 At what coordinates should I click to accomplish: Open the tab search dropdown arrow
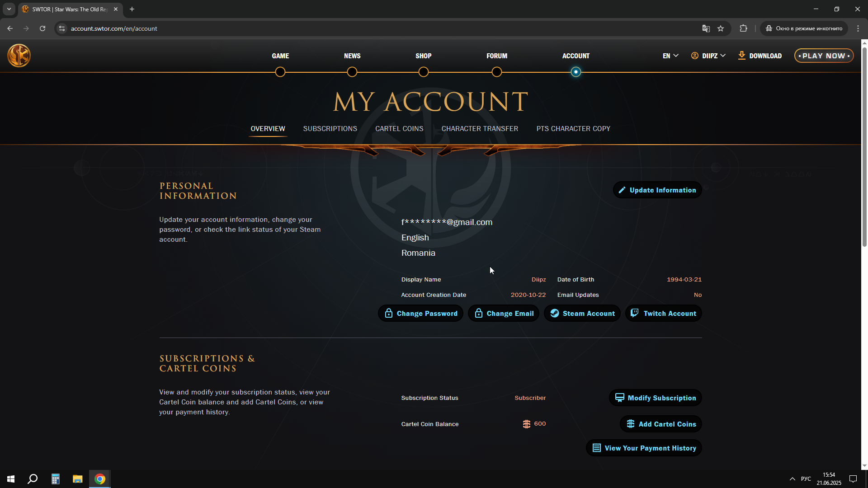point(9,9)
